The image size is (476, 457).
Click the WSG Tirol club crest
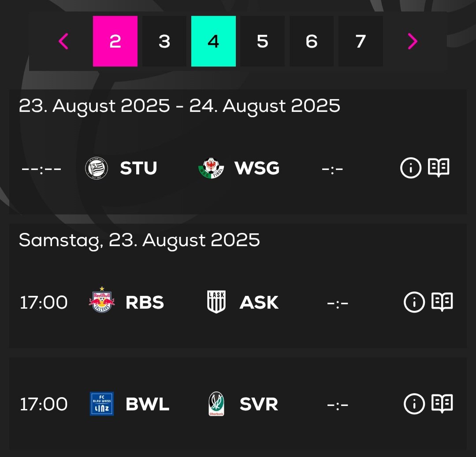(211, 168)
